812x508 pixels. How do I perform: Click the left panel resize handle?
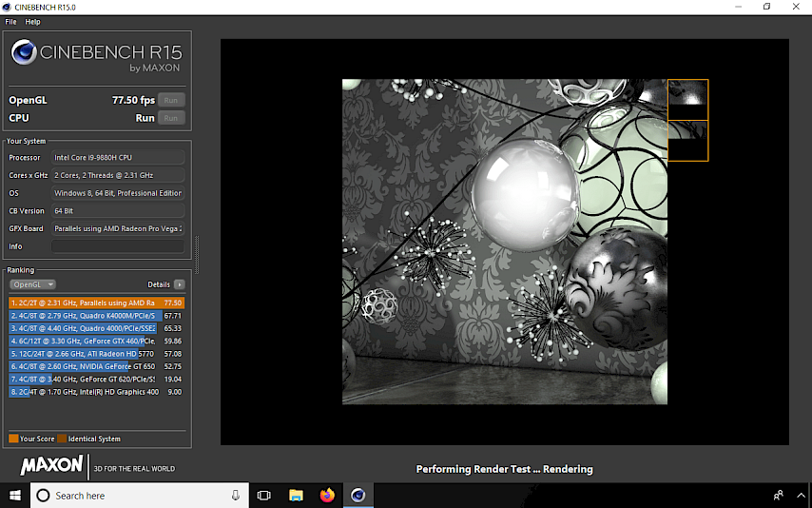tap(197, 255)
